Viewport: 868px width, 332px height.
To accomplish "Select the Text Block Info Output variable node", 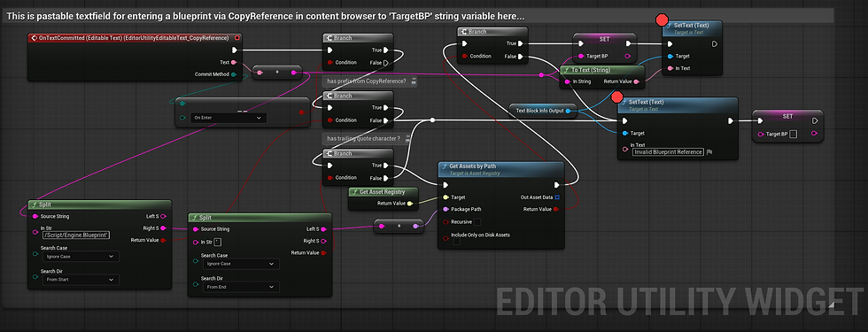I will [542, 111].
